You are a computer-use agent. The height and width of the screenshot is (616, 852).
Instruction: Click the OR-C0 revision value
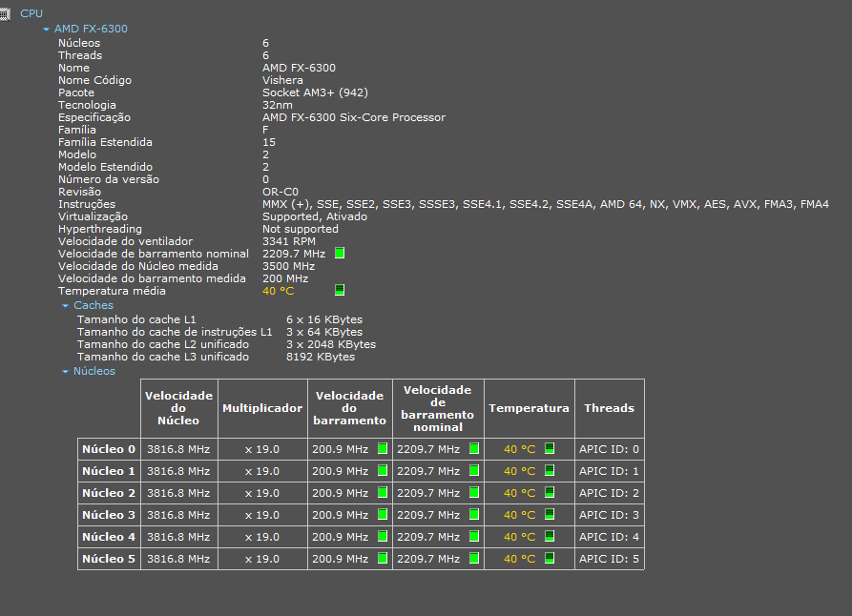pyautogui.click(x=281, y=193)
